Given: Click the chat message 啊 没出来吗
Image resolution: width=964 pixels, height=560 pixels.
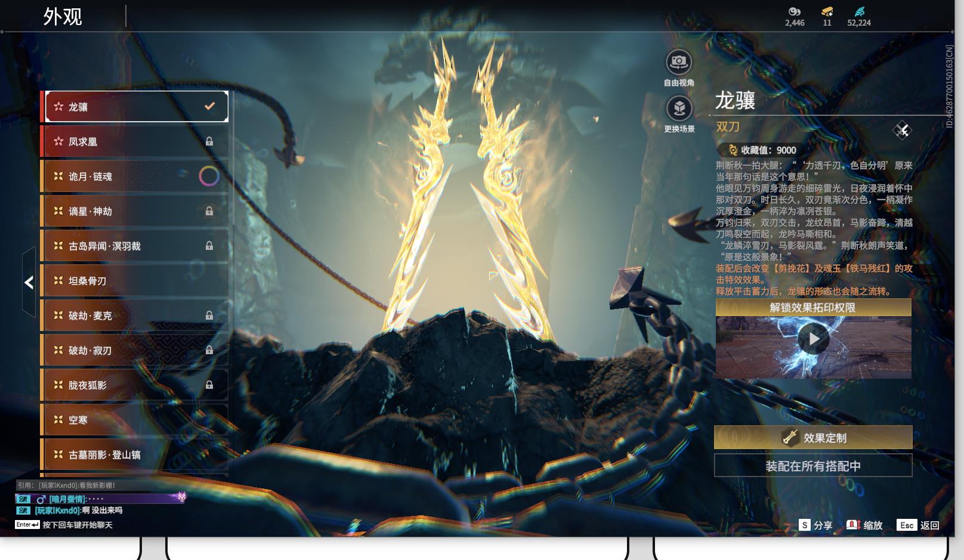Looking at the screenshot, I should pyautogui.click(x=102, y=511).
